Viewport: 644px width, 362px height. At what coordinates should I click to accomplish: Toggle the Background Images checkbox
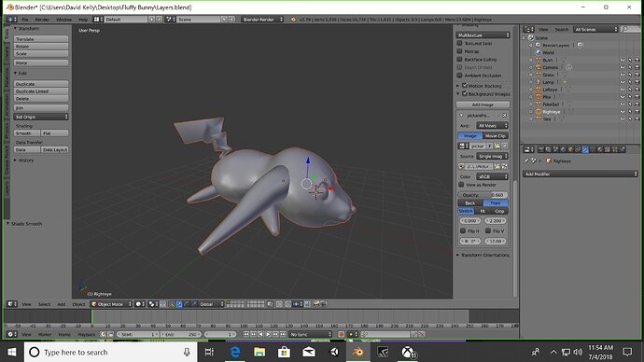point(465,93)
